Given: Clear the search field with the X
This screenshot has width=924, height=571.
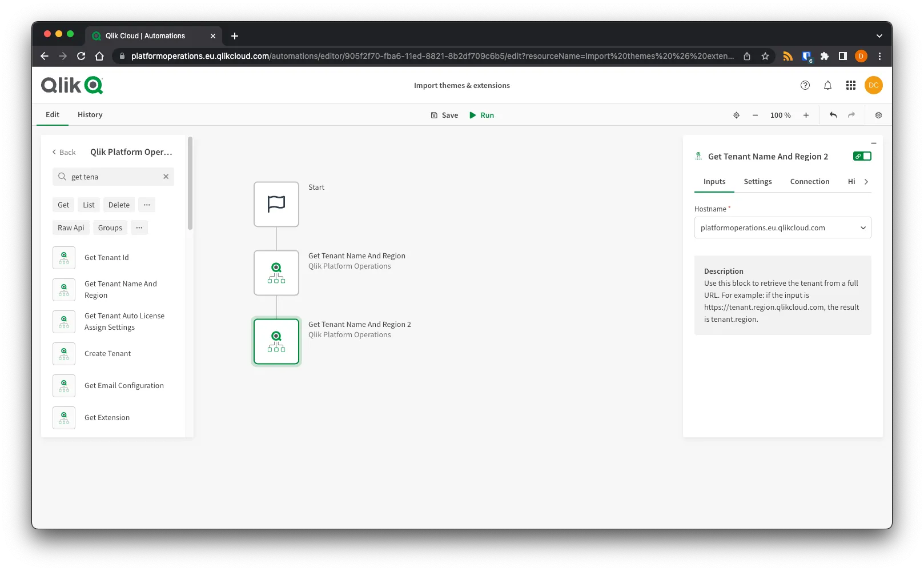Looking at the screenshot, I should [166, 177].
